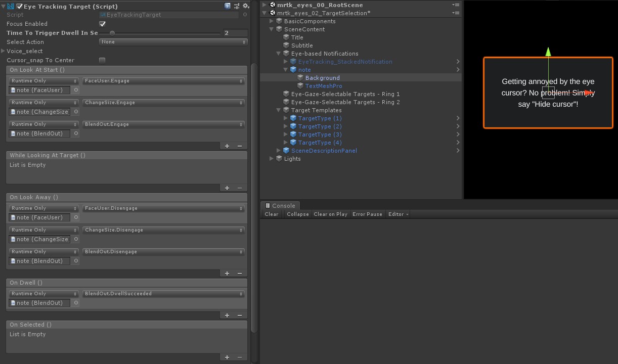Open the mrtk_eyes_00_RootScene options menu icon

[456, 5]
